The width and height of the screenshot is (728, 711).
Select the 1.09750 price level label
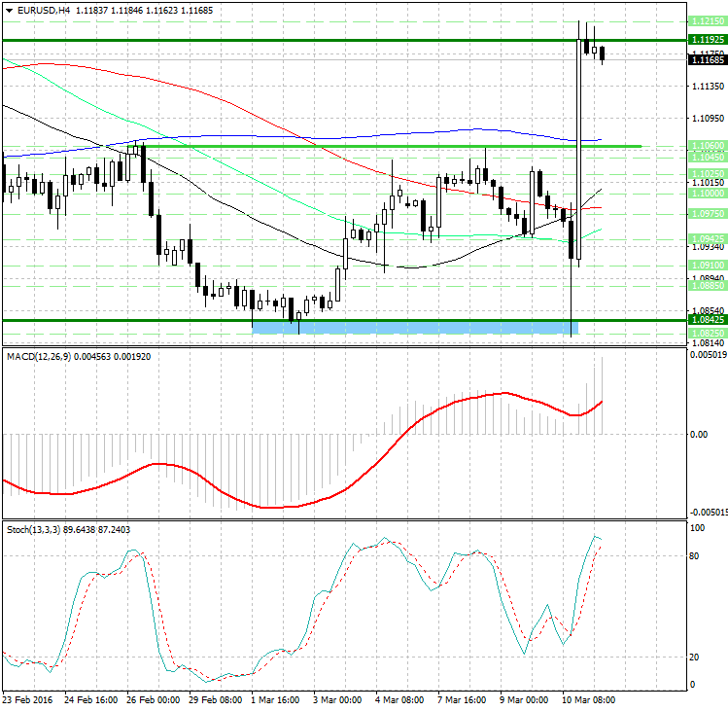click(705, 213)
